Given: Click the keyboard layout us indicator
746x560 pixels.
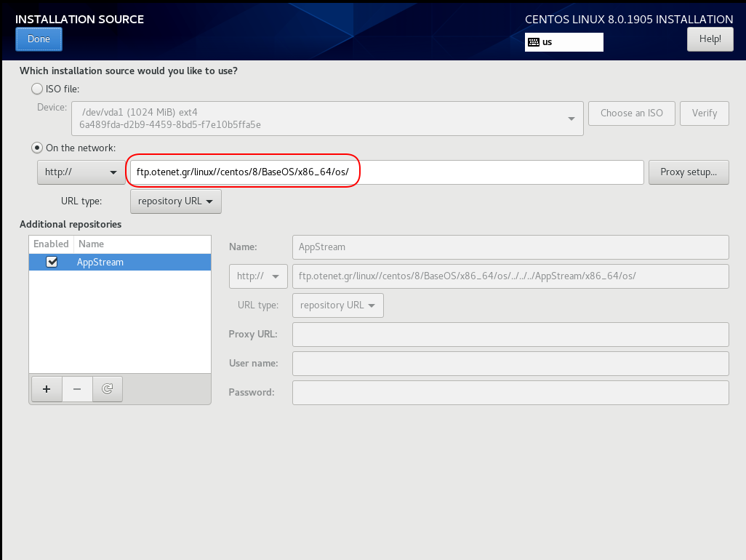Looking at the screenshot, I should click(564, 42).
